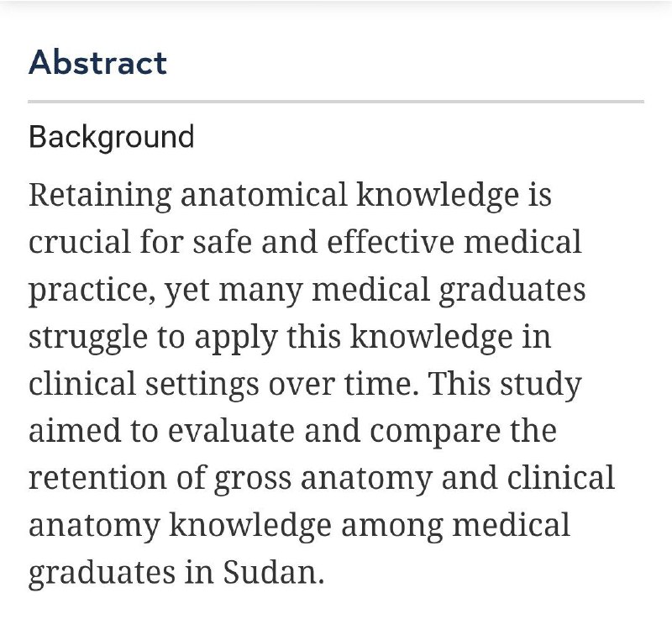Viewport: 672px width, 635px height.
Task: Click the word struggle
Action: coord(88,338)
